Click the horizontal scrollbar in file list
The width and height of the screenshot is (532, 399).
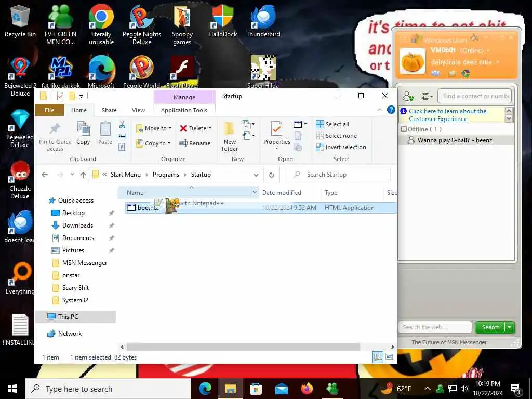(x=243, y=347)
